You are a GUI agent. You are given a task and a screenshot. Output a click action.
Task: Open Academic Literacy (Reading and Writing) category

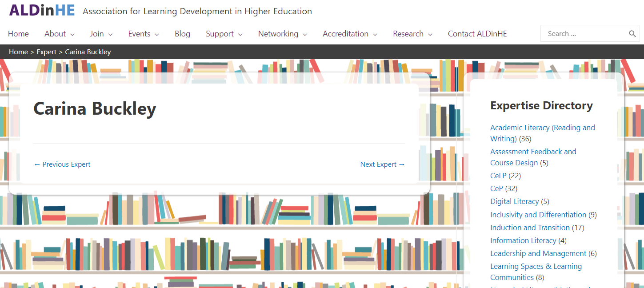pos(543,133)
